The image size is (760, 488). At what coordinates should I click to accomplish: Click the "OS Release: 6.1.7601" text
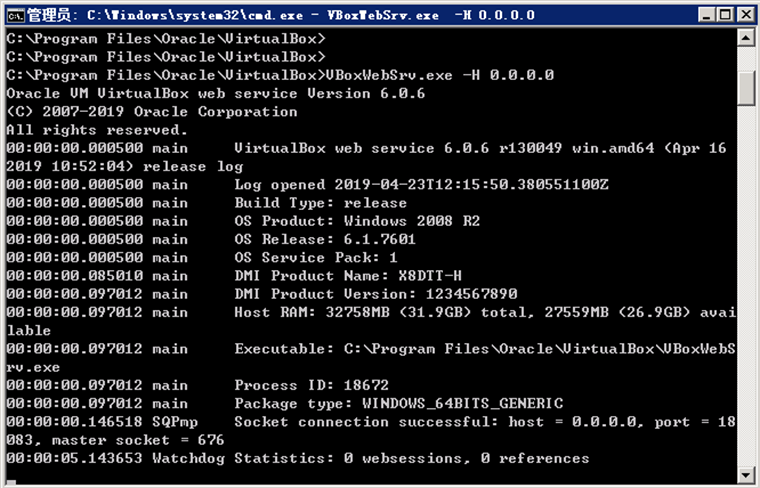(325, 239)
